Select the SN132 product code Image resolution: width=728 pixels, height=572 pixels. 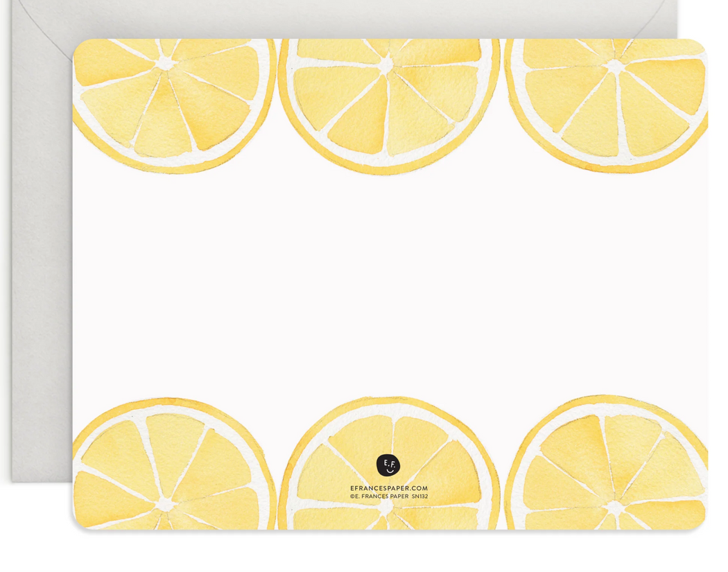[x=419, y=496]
